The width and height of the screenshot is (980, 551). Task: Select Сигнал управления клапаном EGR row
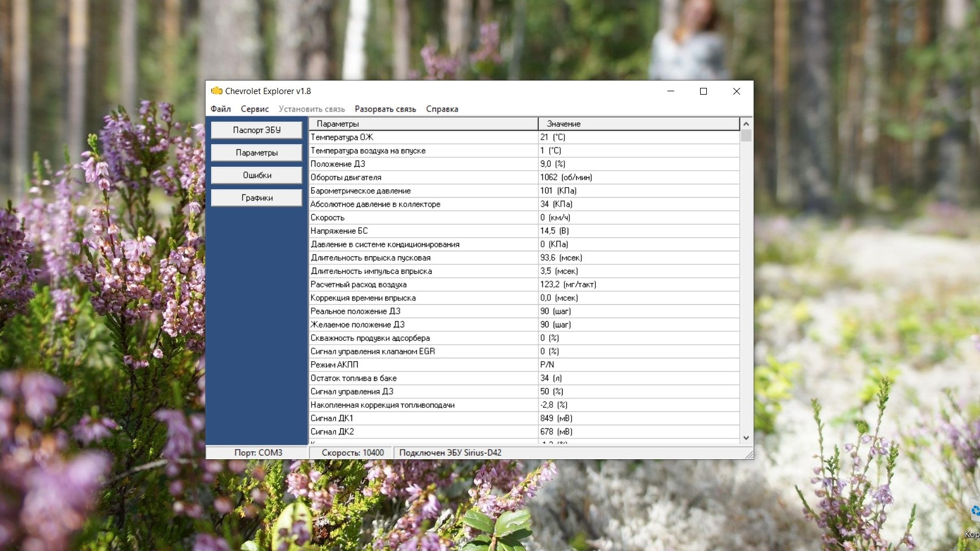(524, 352)
